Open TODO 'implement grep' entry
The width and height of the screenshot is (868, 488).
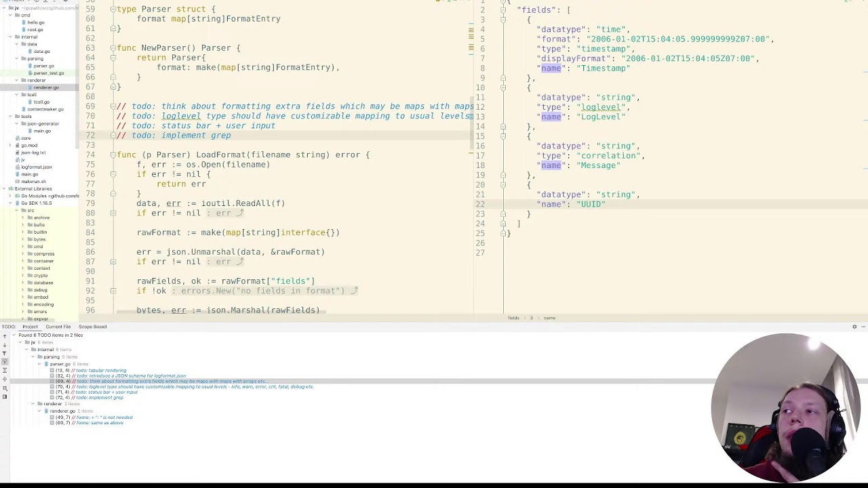(88, 397)
